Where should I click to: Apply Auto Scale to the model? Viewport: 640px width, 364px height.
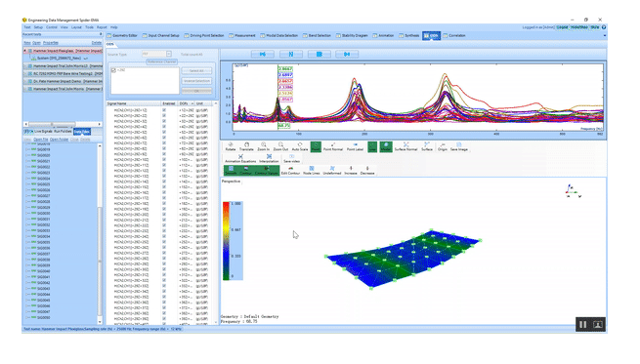point(300,146)
